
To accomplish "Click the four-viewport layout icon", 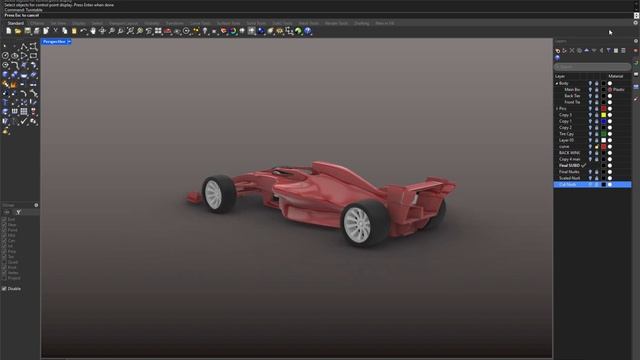I will pyautogui.click(x=158, y=31).
